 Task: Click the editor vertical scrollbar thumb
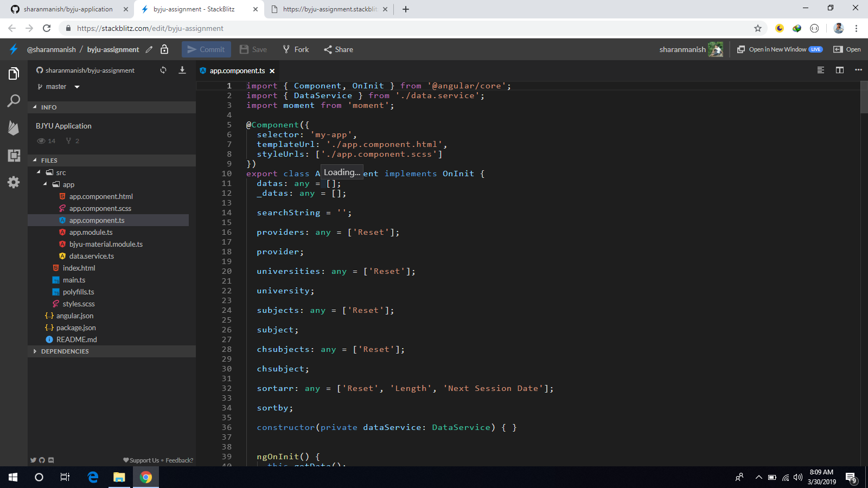click(864, 98)
